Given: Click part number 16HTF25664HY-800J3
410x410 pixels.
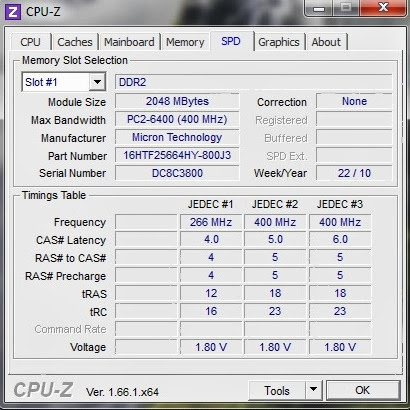Looking at the screenshot, I should pyautogui.click(x=177, y=155).
